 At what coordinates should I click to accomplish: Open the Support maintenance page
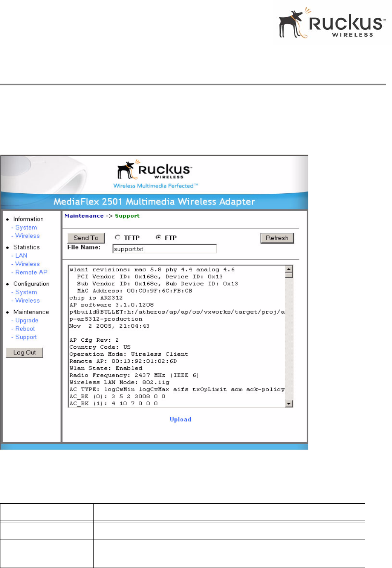(x=26, y=337)
